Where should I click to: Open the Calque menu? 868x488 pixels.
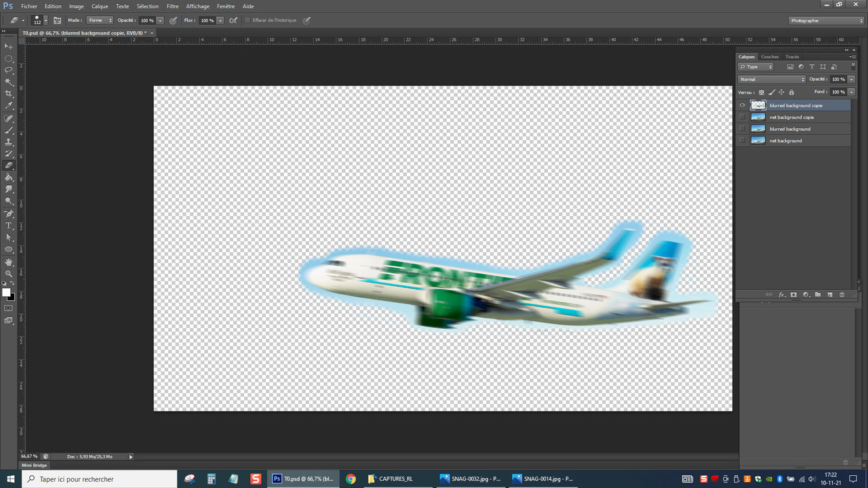pyautogui.click(x=100, y=6)
